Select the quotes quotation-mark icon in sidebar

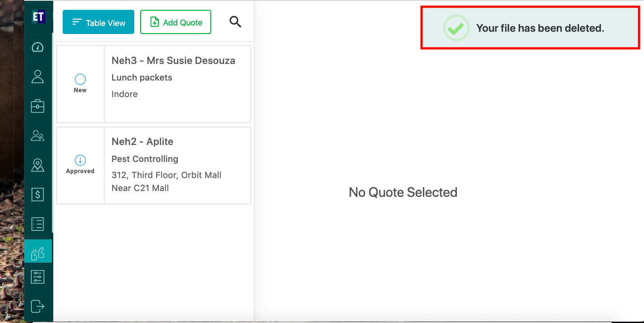pyautogui.click(x=38, y=254)
